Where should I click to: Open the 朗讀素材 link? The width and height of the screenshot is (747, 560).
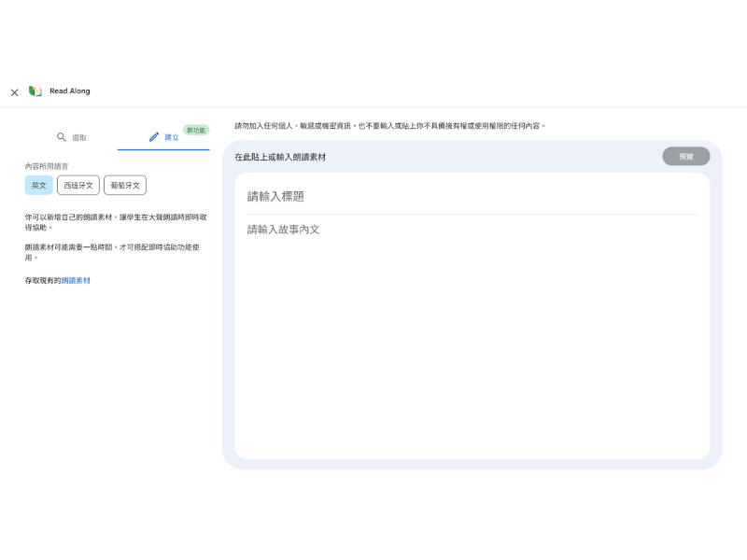pos(76,280)
